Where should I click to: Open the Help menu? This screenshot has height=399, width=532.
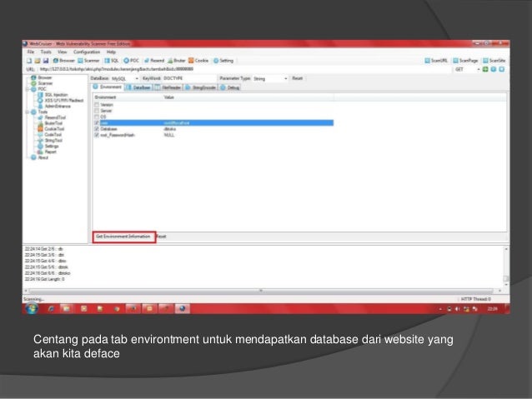click(x=111, y=52)
